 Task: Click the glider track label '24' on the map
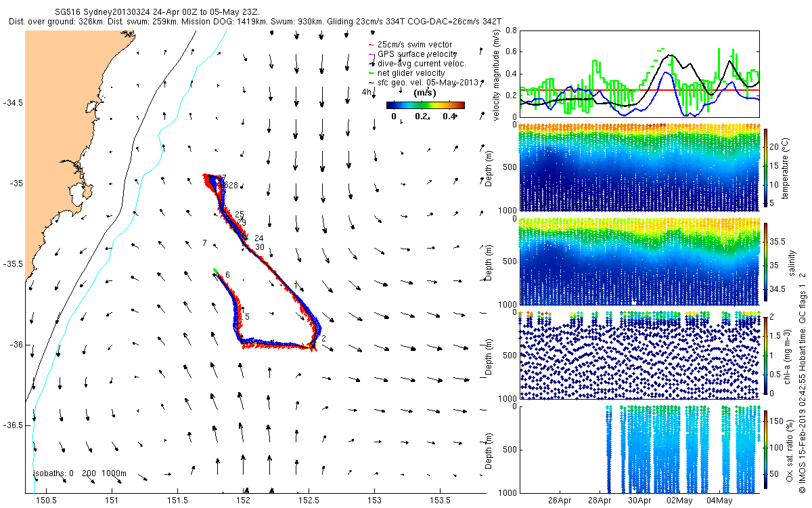tap(258, 238)
